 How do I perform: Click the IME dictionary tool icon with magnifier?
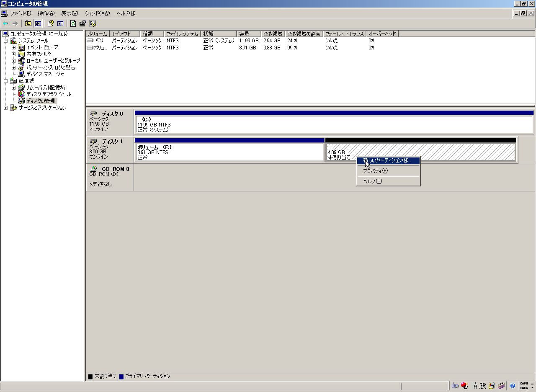[492, 386]
